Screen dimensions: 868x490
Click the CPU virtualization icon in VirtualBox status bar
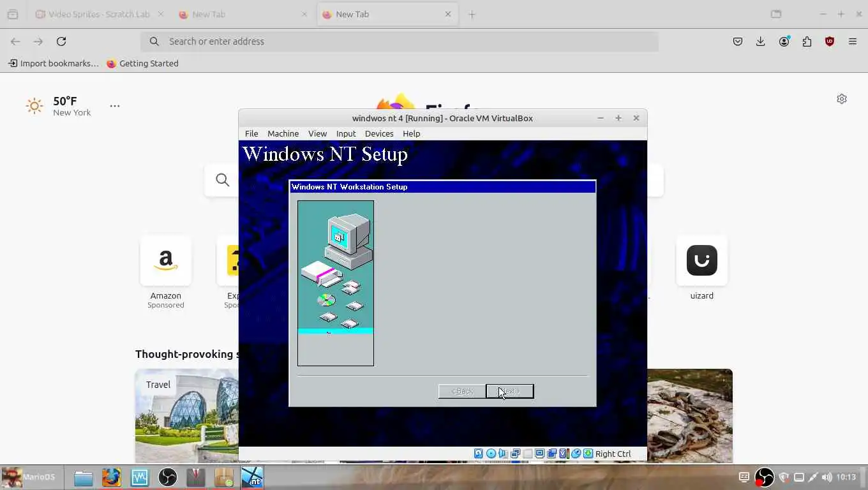tap(564, 454)
